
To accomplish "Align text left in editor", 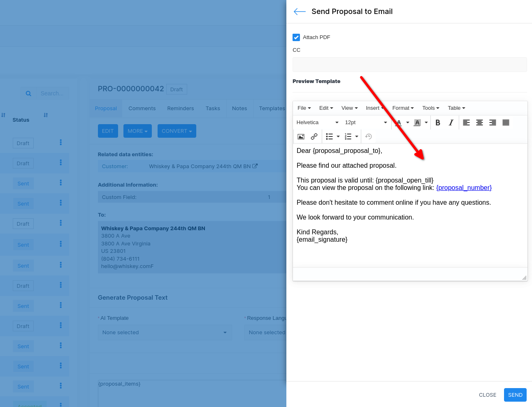I will tap(466, 123).
